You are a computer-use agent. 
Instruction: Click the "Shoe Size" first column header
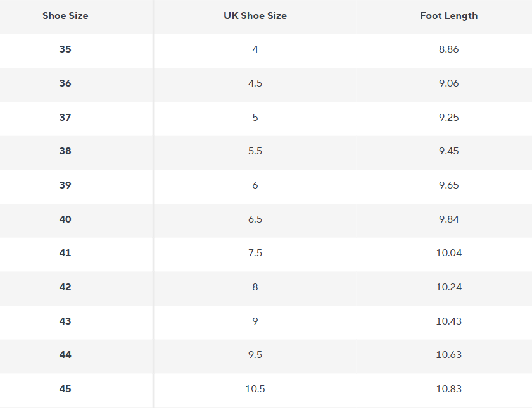click(65, 16)
